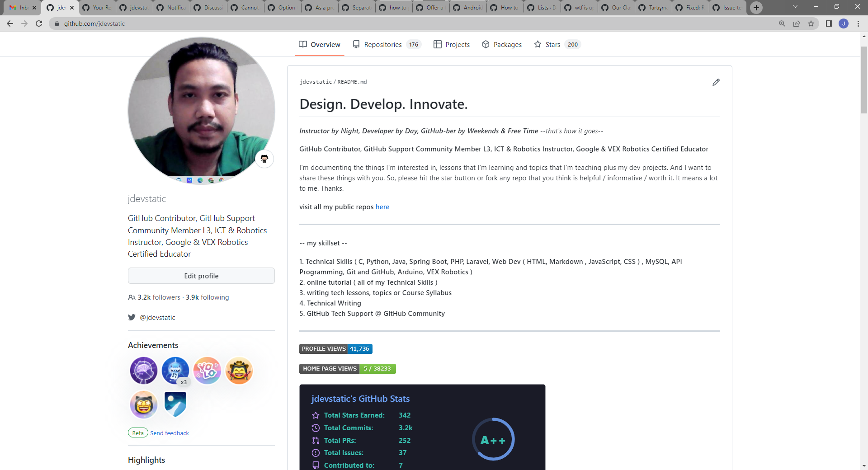Image resolution: width=868 pixels, height=470 pixels.
Task: Open the README edit pencil icon
Action: pos(716,82)
